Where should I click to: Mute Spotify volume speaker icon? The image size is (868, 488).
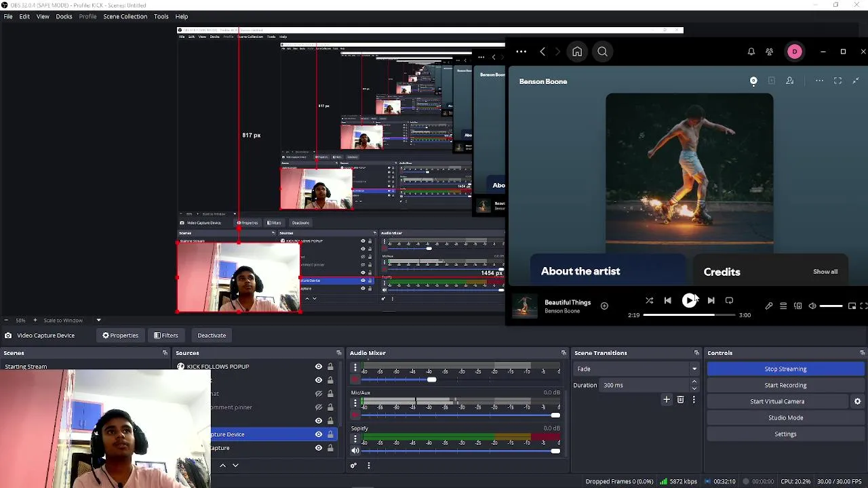click(x=812, y=306)
